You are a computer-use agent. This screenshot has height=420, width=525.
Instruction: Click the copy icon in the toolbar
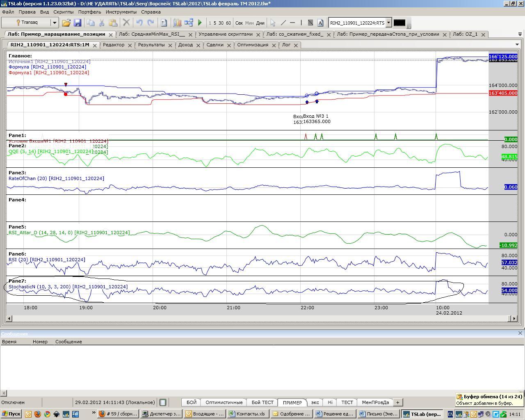click(91, 23)
